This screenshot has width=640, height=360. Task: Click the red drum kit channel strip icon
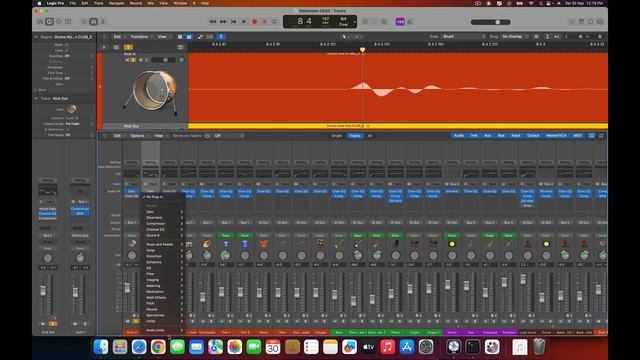pyautogui.click(x=264, y=244)
